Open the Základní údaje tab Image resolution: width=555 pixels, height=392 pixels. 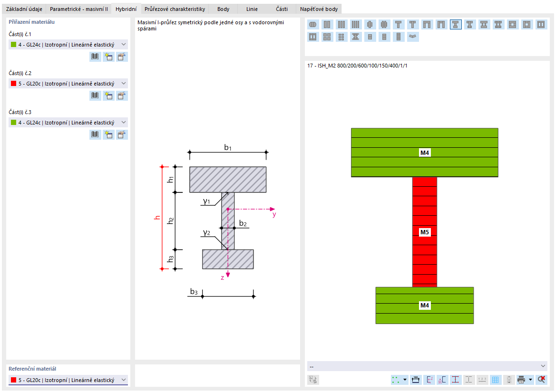coord(24,9)
